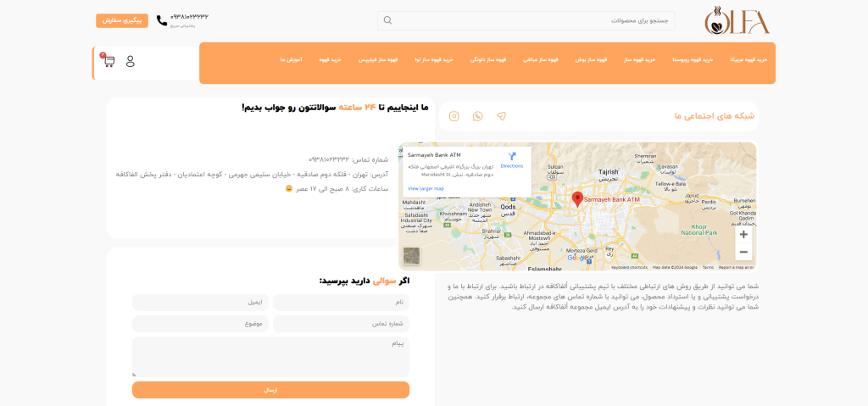Open the Instagram social icon
This screenshot has width=868, height=406.
(454, 116)
